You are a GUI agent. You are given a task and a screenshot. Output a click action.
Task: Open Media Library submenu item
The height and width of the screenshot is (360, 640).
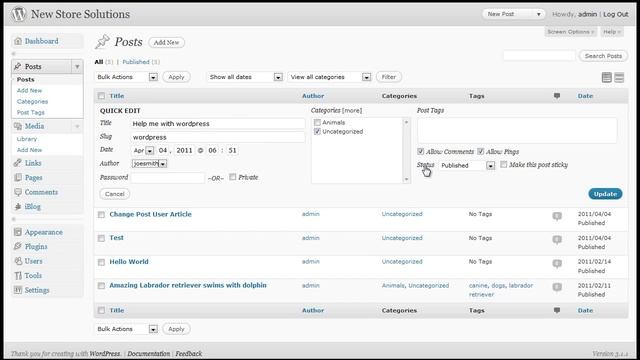pyautogui.click(x=27, y=139)
